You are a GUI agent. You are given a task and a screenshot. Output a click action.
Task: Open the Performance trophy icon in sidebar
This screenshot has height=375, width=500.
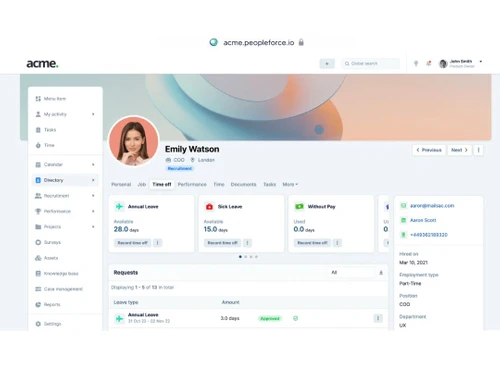point(38,211)
